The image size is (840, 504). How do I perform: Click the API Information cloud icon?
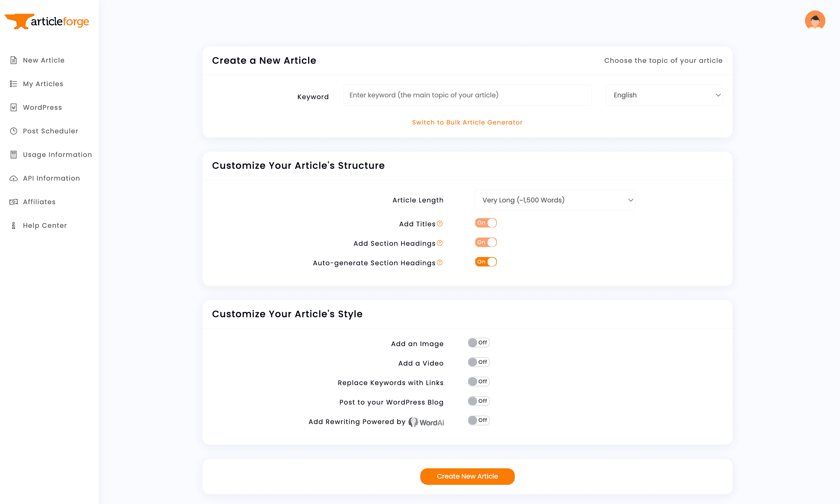pos(14,178)
